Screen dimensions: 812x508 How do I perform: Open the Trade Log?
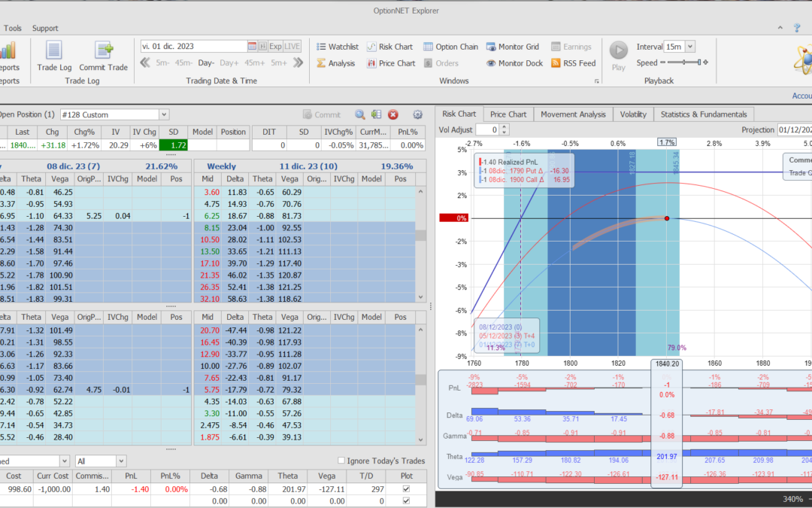click(x=53, y=51)
